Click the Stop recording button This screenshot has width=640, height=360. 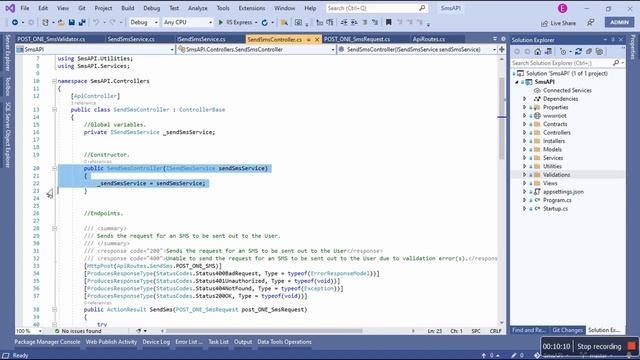pos(606,347)
